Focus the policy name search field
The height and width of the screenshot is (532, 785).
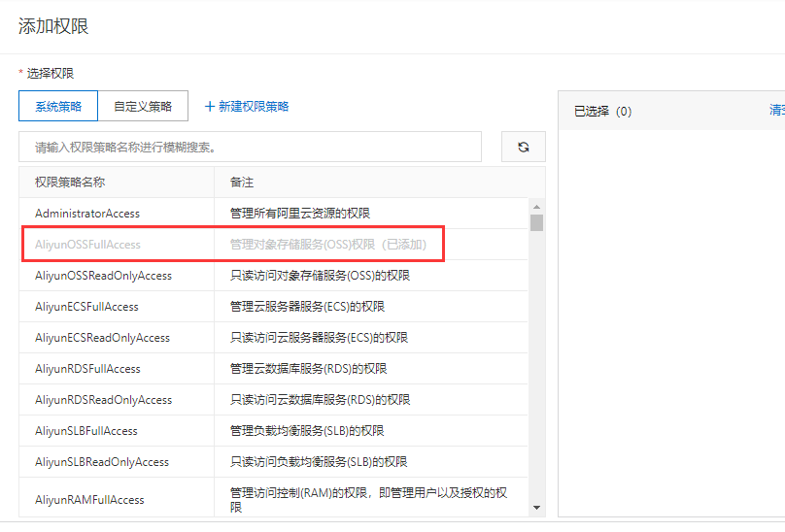pyautogui.click(x=250, y=147)
